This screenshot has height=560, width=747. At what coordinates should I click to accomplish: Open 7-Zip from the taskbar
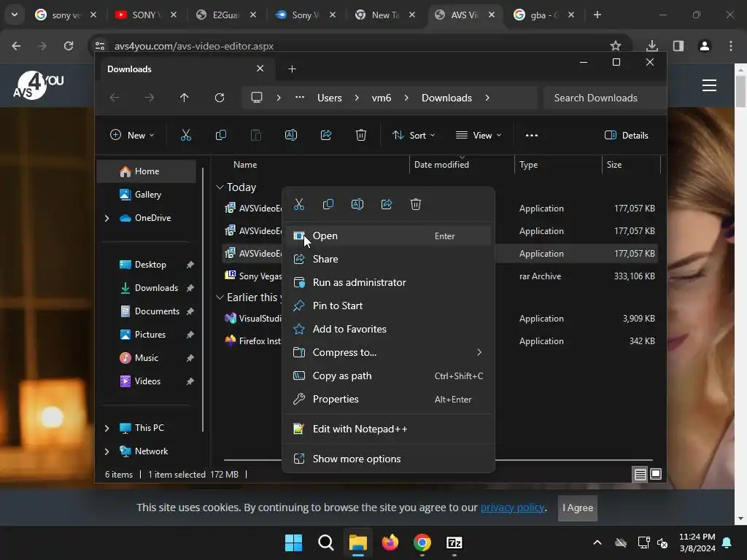(x=454, y=542)
